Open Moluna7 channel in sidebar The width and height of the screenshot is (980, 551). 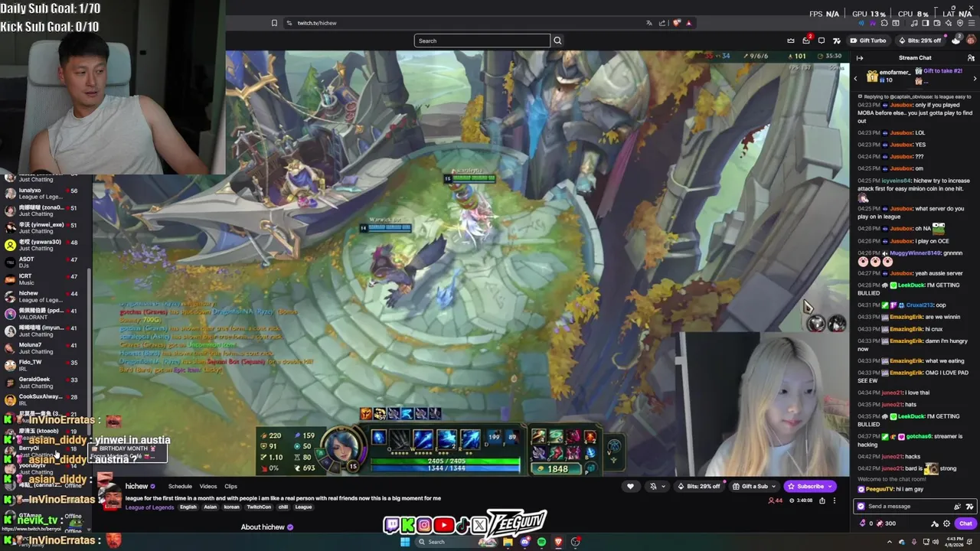coord(46,348)
